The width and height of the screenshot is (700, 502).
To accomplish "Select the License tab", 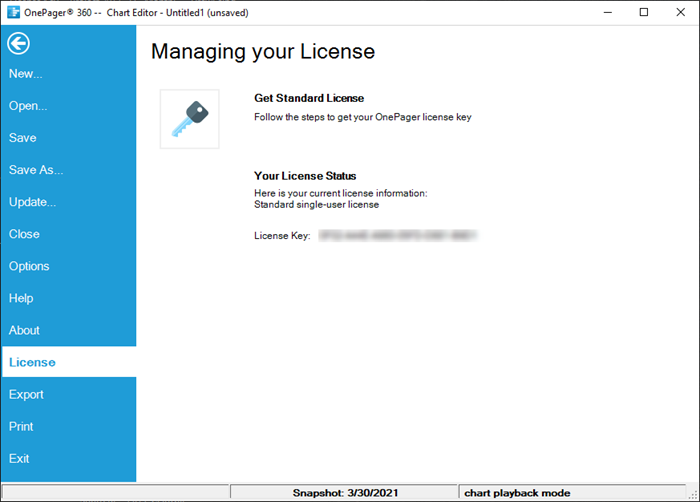I will (x=32, y=362).
